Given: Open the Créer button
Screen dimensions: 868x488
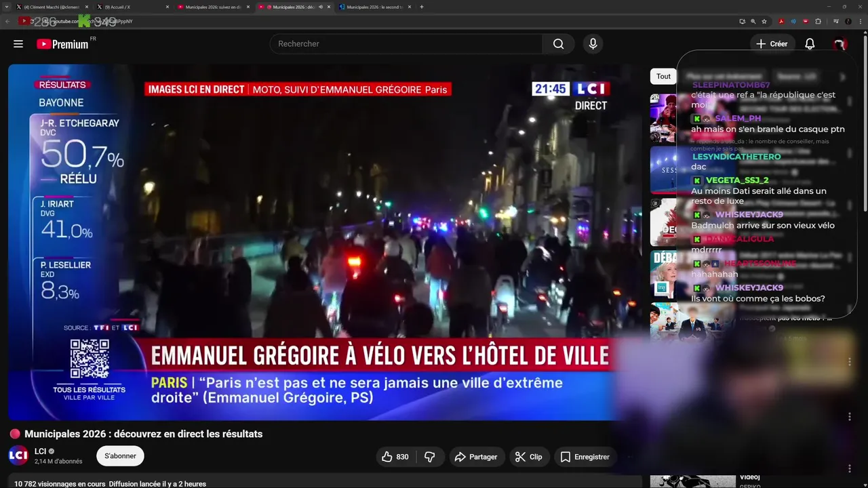Looking at the screenshot, I should [772, 44].
